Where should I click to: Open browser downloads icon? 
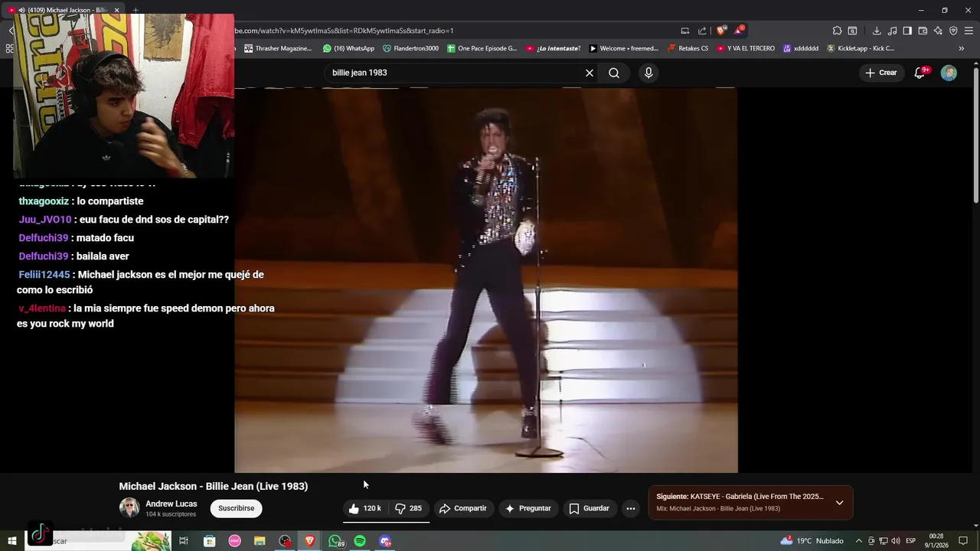point(877,31)
